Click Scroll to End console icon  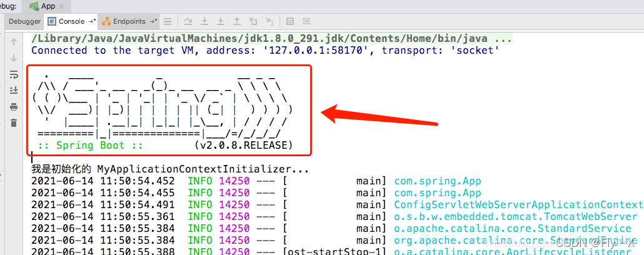[x=14, y=91]
